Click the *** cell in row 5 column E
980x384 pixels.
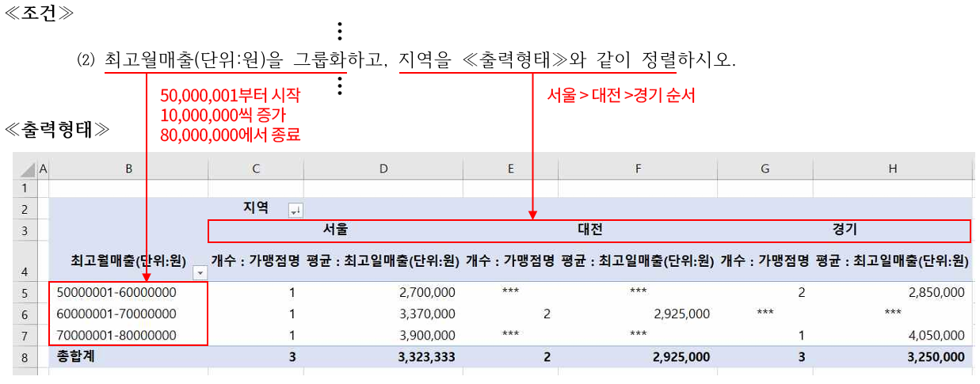[x=511, y=291]
